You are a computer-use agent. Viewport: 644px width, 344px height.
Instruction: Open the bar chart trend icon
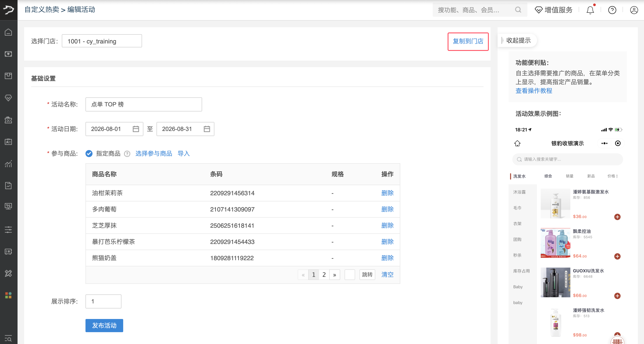[x=9, y=164]
